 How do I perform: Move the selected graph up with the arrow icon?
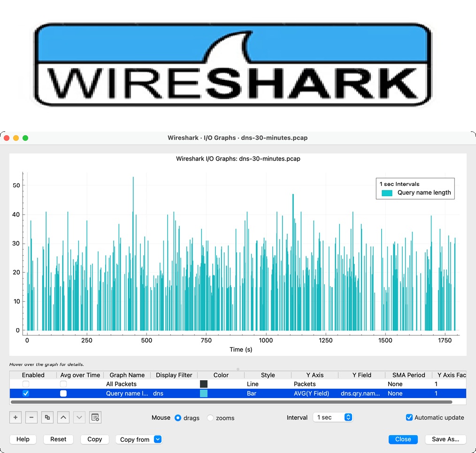click(x=63, y=417)
